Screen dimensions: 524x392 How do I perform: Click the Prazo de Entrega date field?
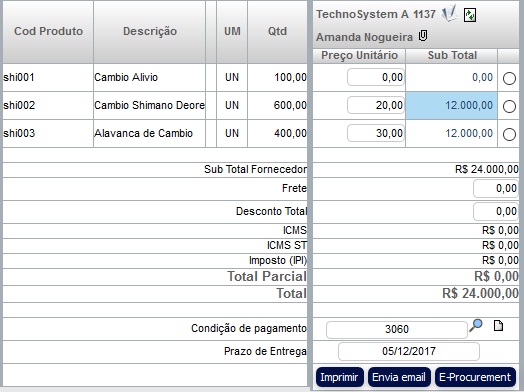(x=409, y=352)
